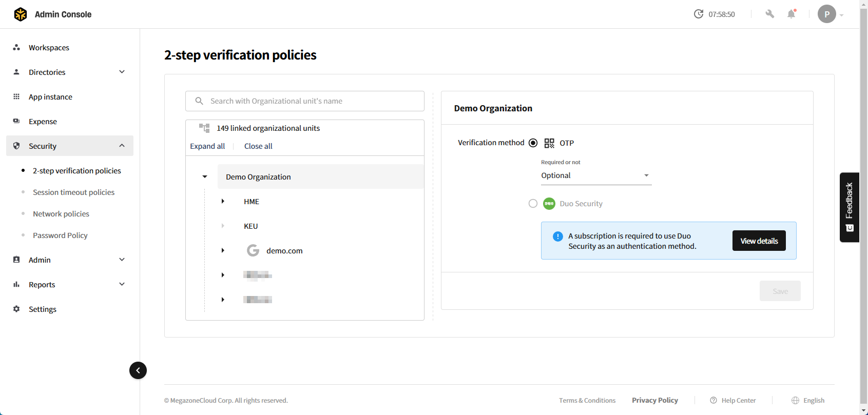Click the globe language icon

[796, 400]
